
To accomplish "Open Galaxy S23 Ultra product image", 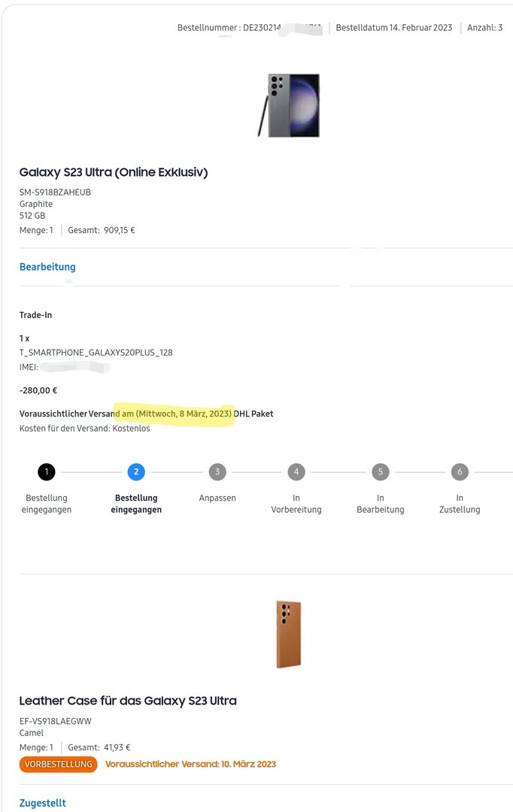I will point(289,106).
